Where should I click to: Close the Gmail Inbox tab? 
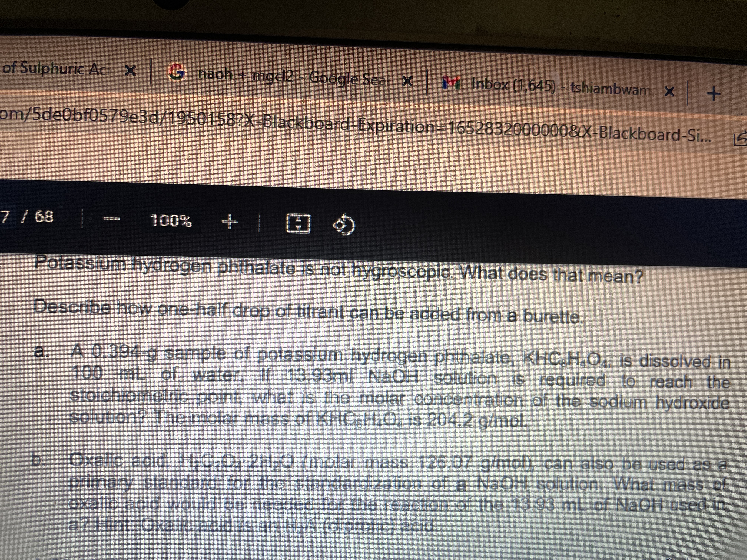tap(669, 92)
